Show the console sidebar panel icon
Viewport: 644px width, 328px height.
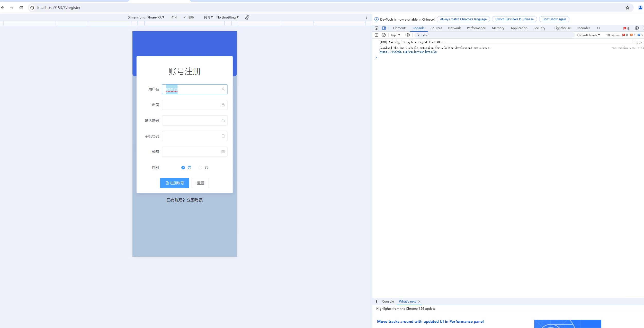tap(377, 35)
